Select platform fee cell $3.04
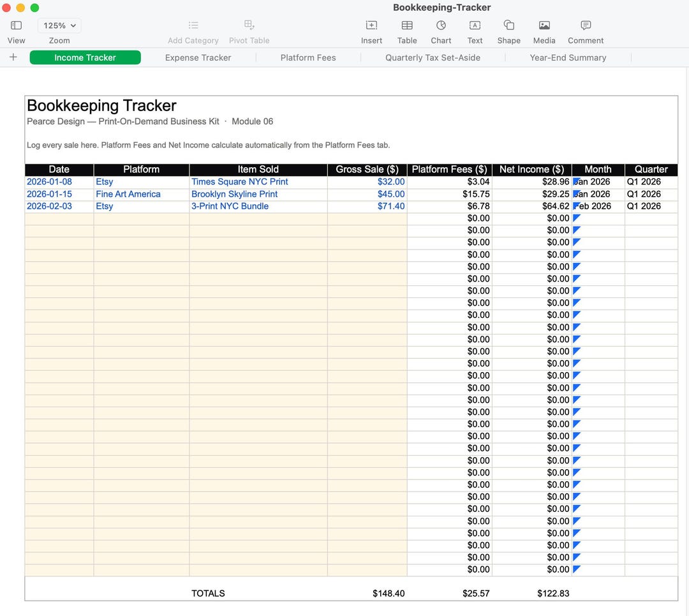 click(450, 182)
